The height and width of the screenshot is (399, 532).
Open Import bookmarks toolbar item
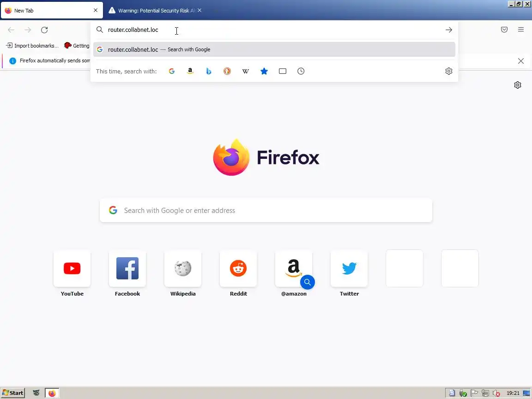coord(32,45)
